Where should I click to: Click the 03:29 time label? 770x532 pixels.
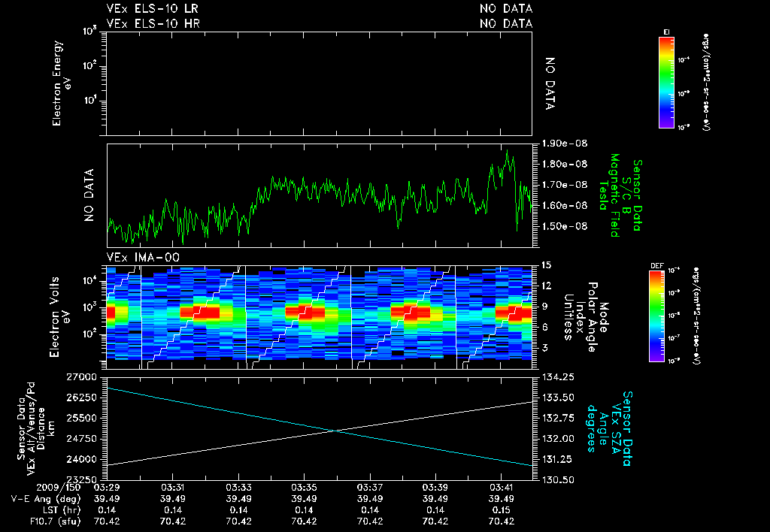(x=107, y=488)
